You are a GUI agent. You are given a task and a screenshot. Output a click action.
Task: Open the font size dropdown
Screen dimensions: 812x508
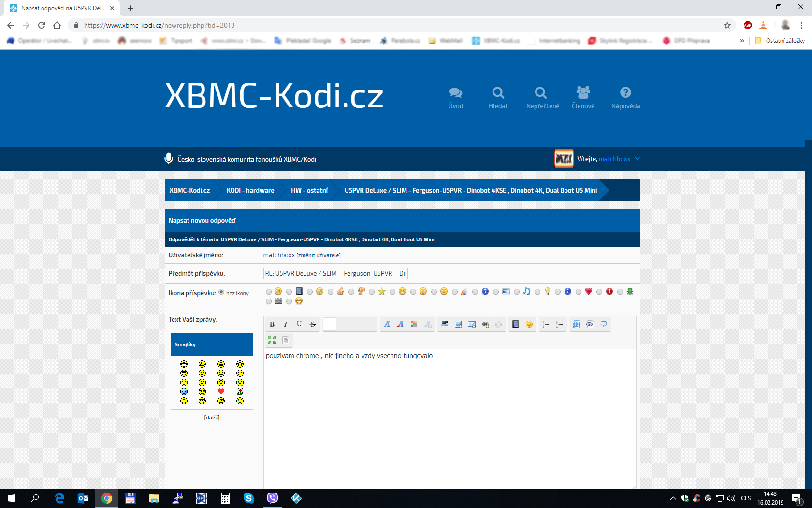coord(400,324)
